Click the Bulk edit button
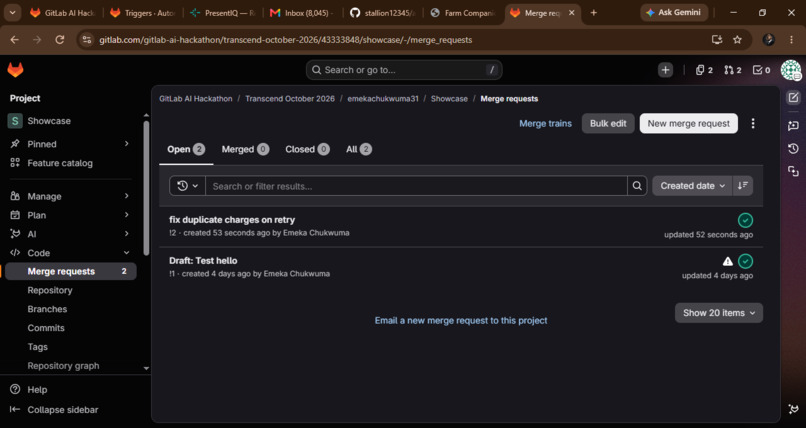 click(x=608, y=123)
